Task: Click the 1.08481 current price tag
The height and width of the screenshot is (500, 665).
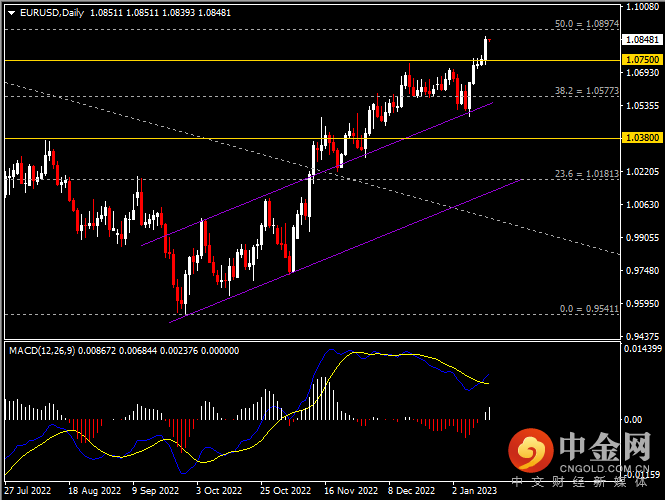Action: coord(640,41)
